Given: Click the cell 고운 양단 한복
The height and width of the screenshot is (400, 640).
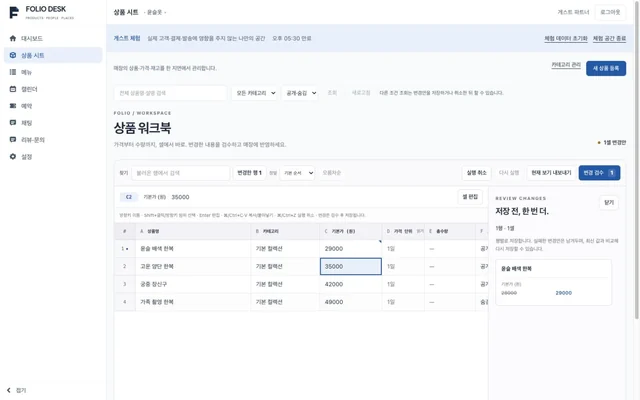Looking at the screenshot, I should pyautogui.click(x=193, y=267).
